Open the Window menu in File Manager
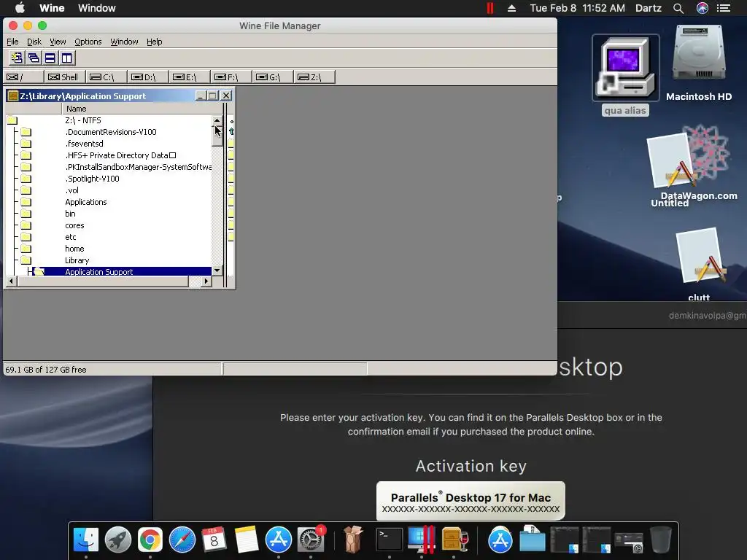Viewport: 747px width, 560px height. (x=124, y=42)
